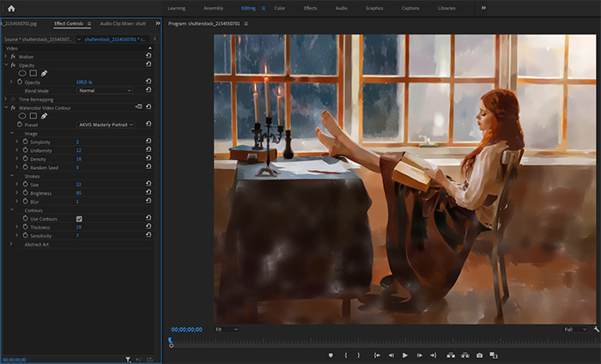The height and width of the screenshot is (364, 601).
Task: Mark Out point in Program monitor
Action: coord(359,355)
